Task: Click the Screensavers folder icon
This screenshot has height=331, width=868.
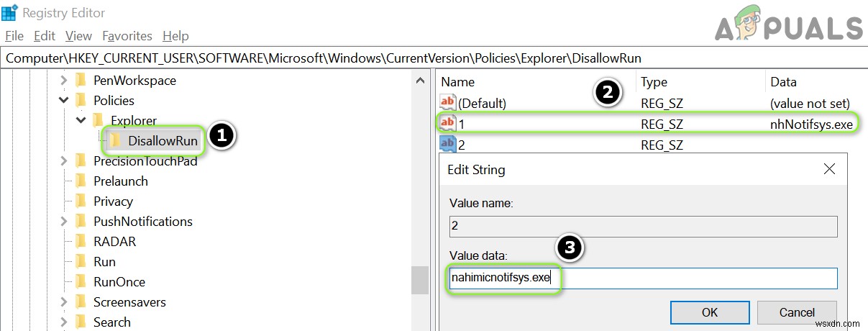Action: [81, 301]
